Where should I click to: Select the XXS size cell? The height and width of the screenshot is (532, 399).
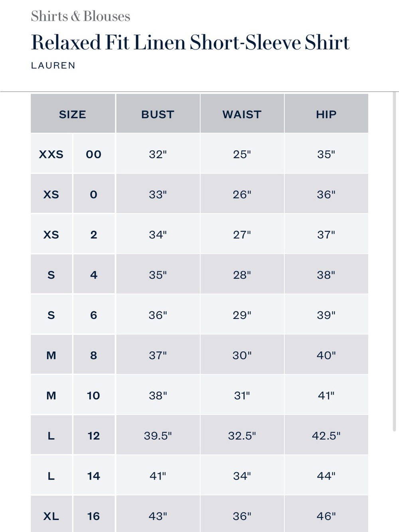coord(51,154)
